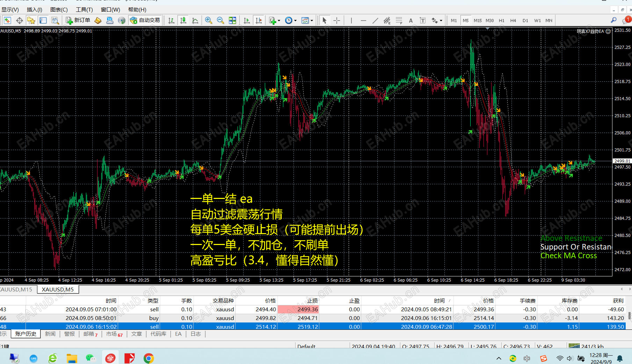Image resolution: width=632 pixels, height=364 pixels.
Task: Zoom in on the chart
Action: point(209,21)
